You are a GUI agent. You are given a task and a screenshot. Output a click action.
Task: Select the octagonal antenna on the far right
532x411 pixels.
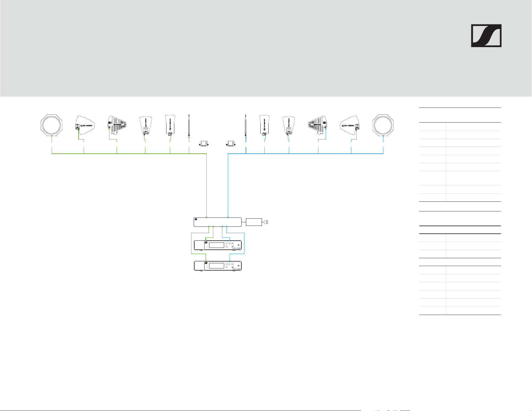pos(383,125)
